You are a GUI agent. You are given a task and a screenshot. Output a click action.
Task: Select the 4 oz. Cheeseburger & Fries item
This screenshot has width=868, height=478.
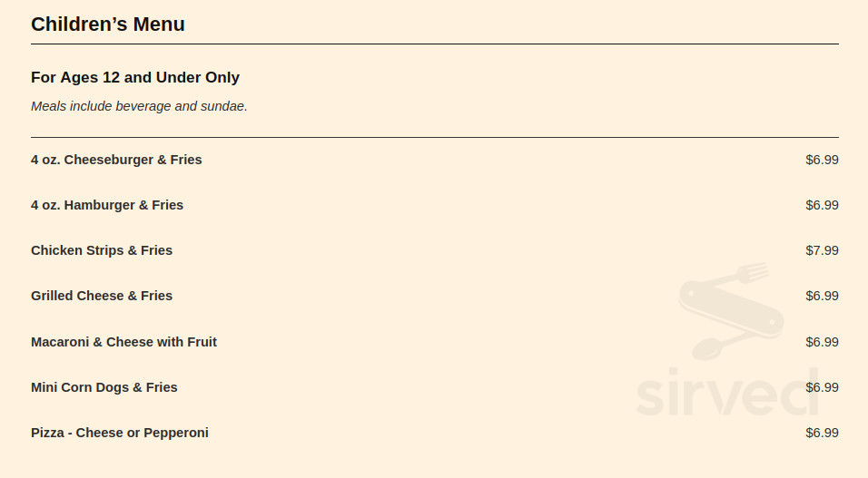point(116,160)
